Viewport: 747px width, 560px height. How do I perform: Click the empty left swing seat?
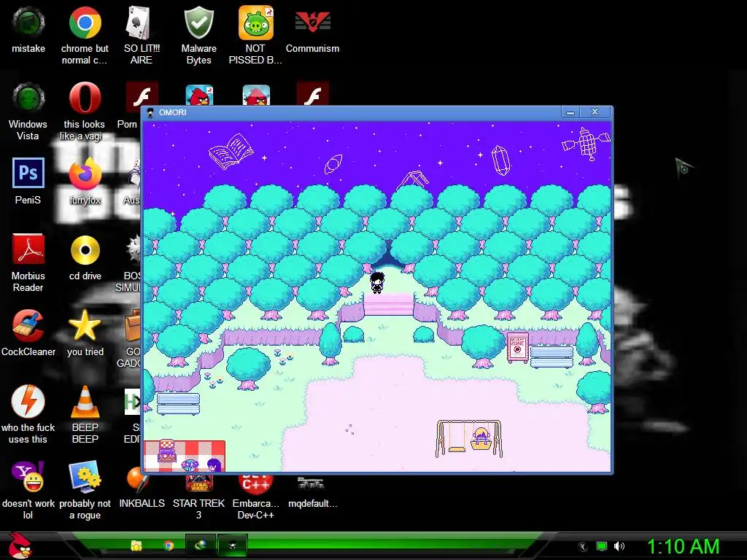pyautogui.click(x=457, y=448)
